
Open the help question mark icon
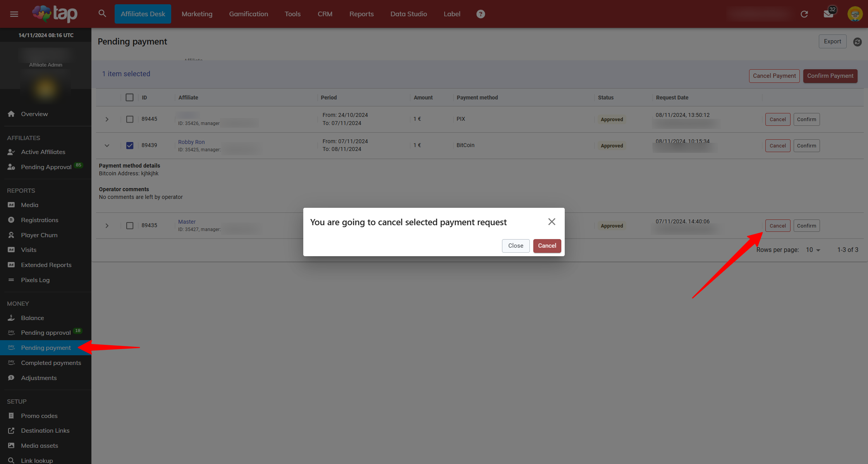480,14
